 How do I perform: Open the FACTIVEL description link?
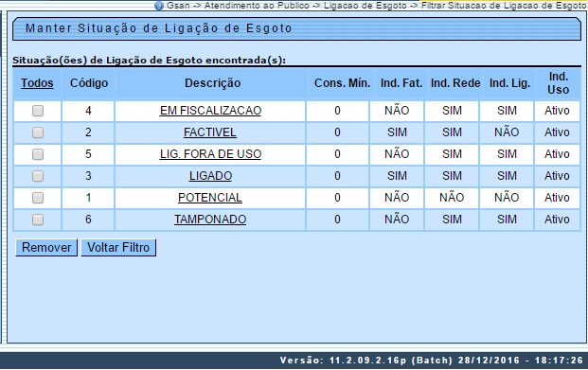[210, 132]
